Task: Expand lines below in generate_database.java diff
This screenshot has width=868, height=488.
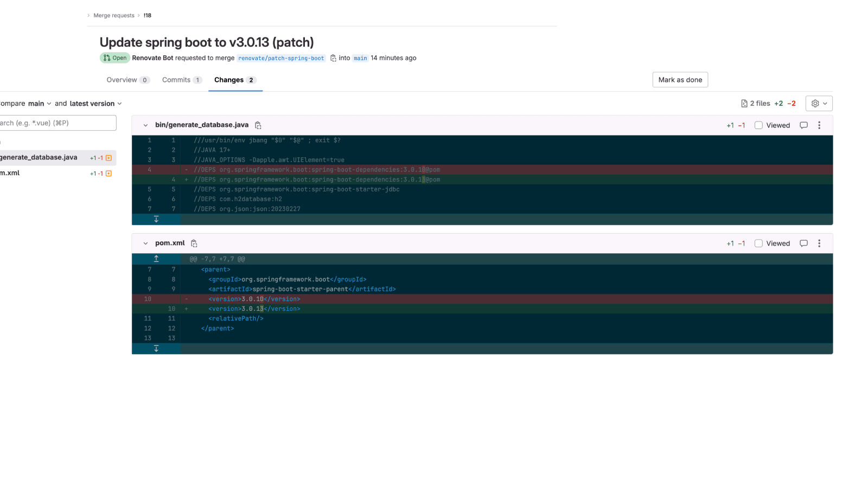Action: pos(156,219)
